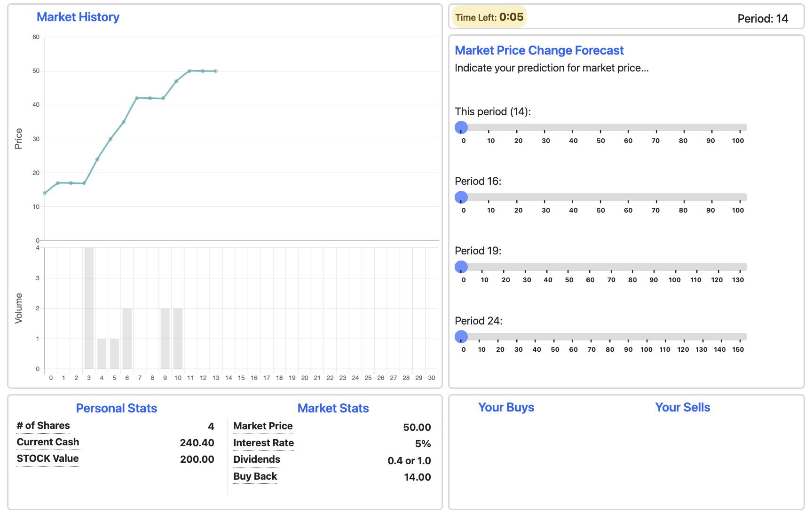The height and width of the screenshot is (514, 812).
Task: Click the Your Buys heading
Action: click(x=506, y=407)
